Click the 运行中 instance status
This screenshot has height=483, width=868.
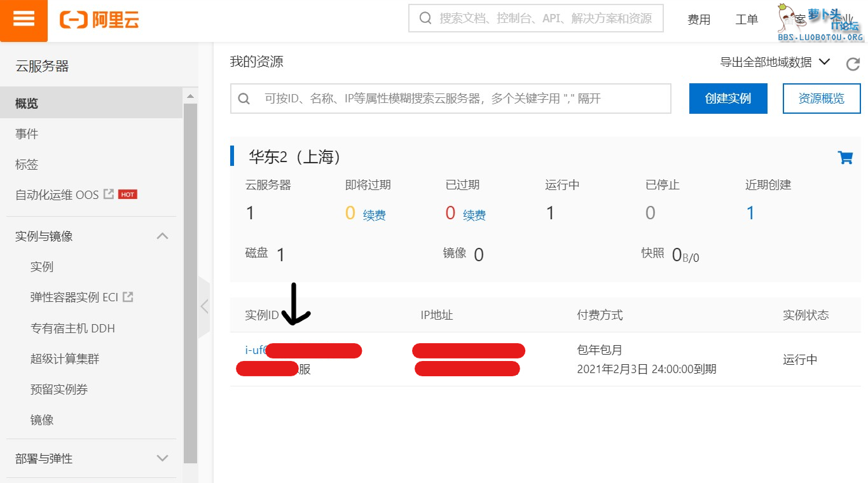coord(800,360)
